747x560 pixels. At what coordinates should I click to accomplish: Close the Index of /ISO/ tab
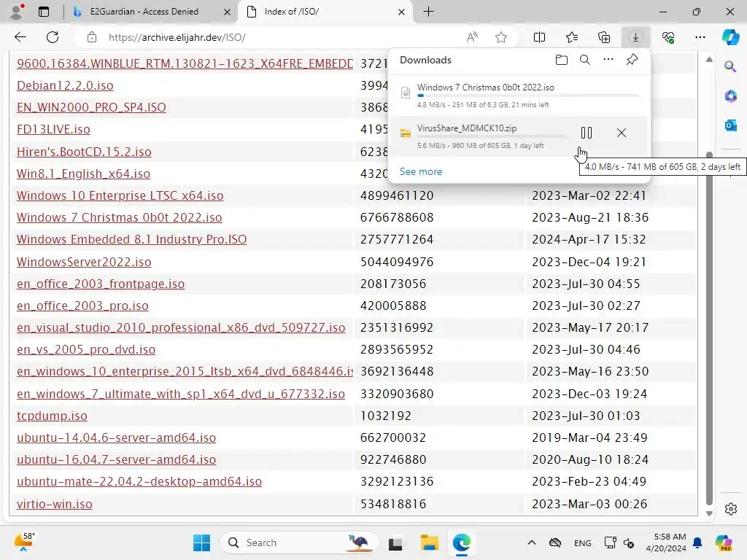pos(402,12)
